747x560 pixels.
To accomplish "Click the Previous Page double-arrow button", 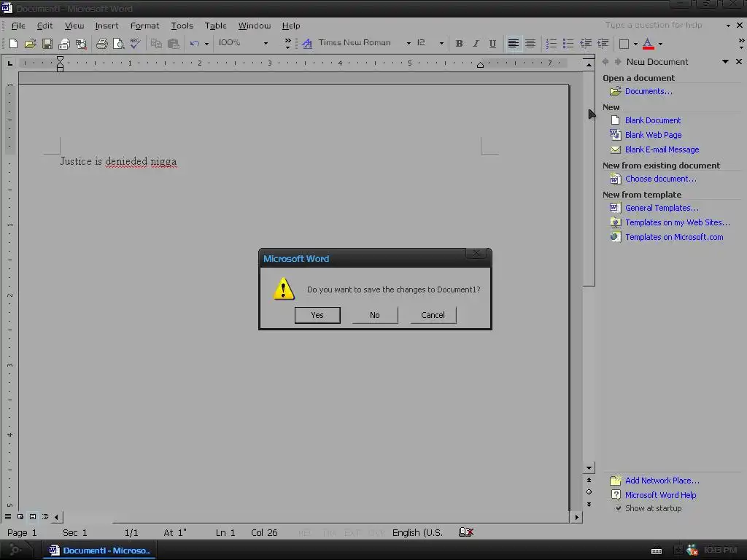I will coord(589,480).
